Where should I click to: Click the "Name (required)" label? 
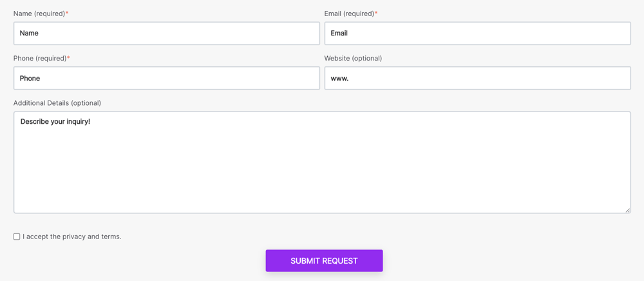(x=39, y=14)
